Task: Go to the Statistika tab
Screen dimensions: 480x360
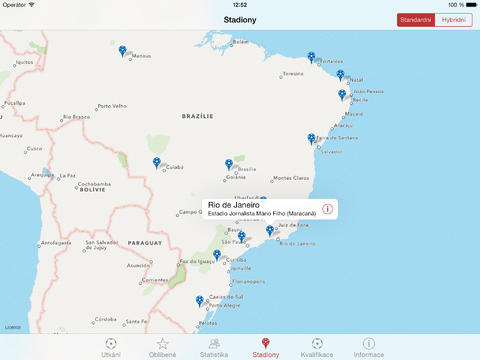Action: [214, 347]
